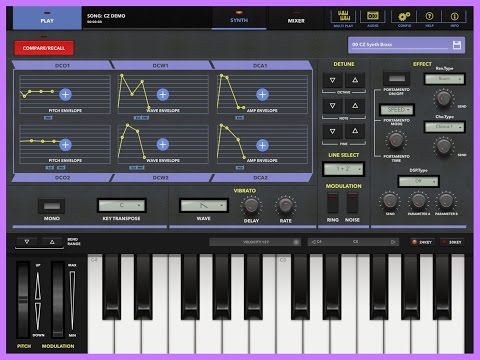Decrease detune octave with down arrow

(x=332, y=80)
